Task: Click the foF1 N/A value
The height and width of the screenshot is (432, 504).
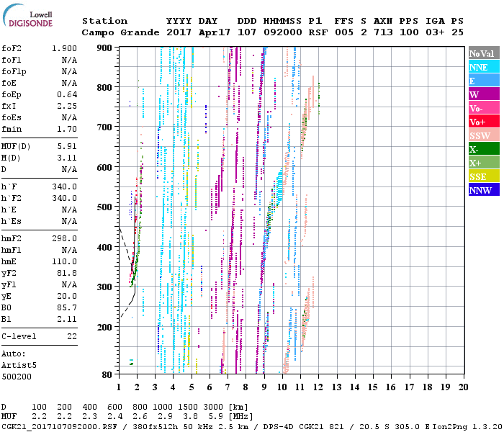Action: [x=69, y=60]
